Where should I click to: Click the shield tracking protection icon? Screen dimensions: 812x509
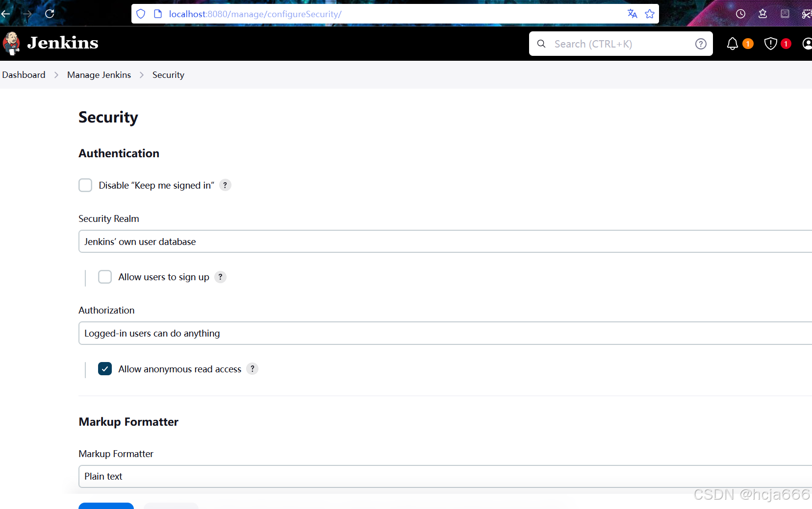pos(141,14)
